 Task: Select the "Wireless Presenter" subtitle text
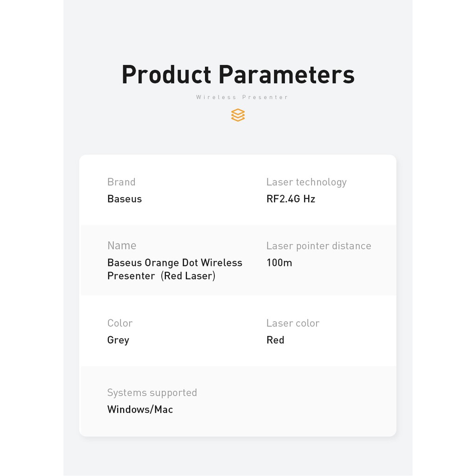[242, 97]
